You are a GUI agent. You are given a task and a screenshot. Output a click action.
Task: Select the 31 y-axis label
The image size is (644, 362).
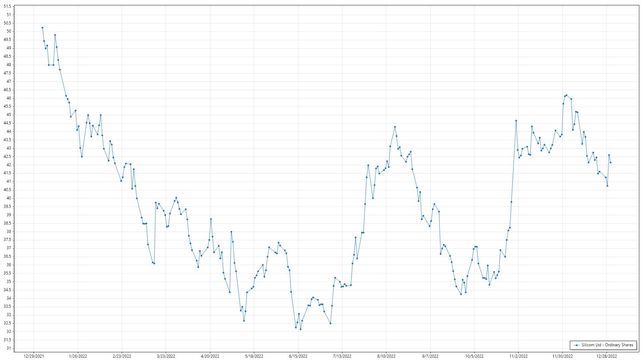[x=9, y=348]
